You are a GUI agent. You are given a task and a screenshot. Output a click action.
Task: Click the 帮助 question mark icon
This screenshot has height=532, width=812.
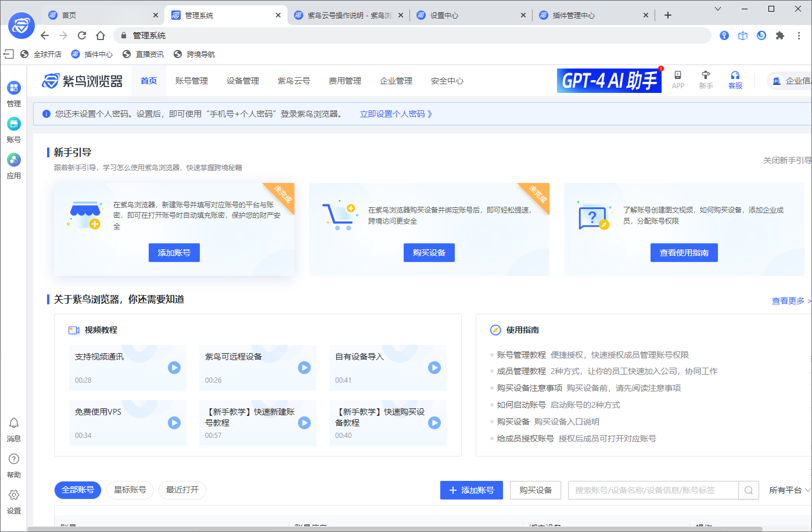[13, 459]
